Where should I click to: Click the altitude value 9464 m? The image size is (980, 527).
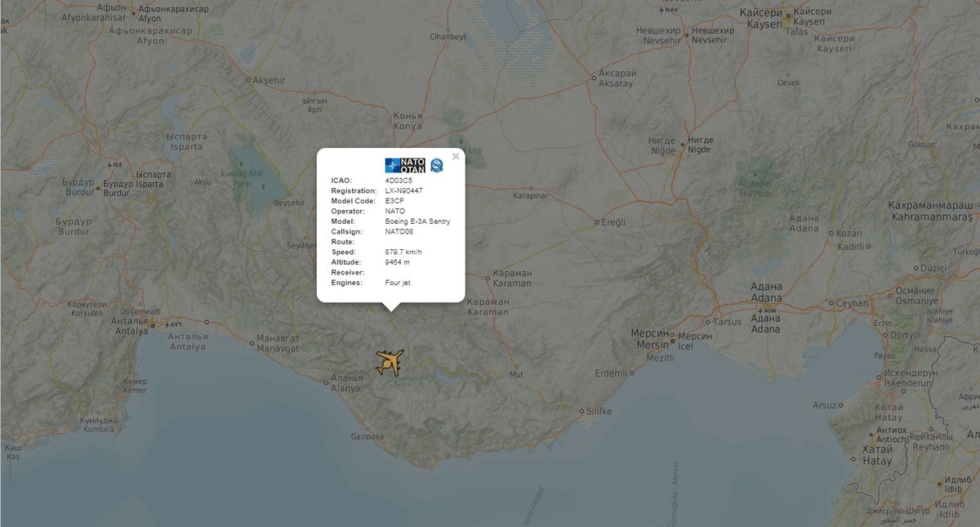398,261
